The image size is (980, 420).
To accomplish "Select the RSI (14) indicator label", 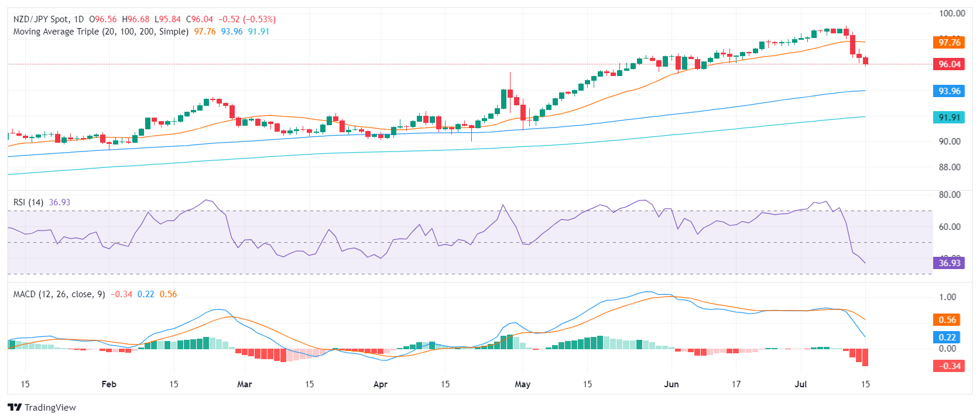I will click(28, 202).
